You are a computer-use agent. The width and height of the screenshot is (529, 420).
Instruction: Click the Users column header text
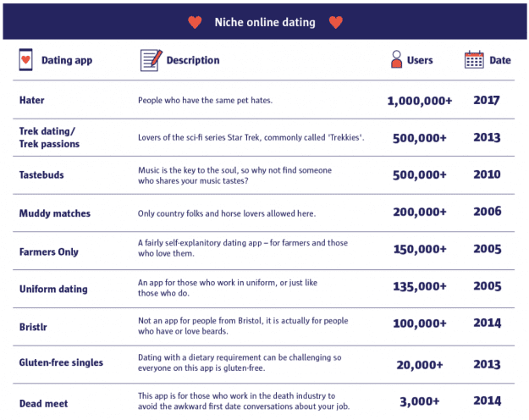[420, 61]
